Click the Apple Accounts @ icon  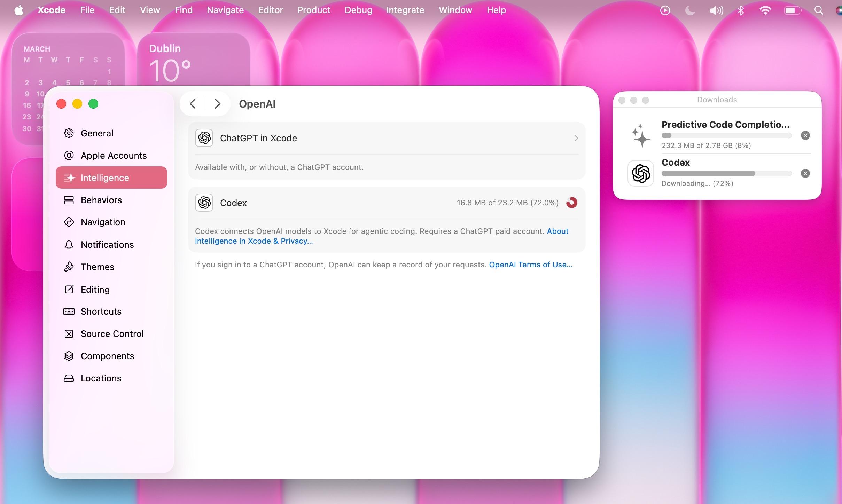click(x=69, y=156)
